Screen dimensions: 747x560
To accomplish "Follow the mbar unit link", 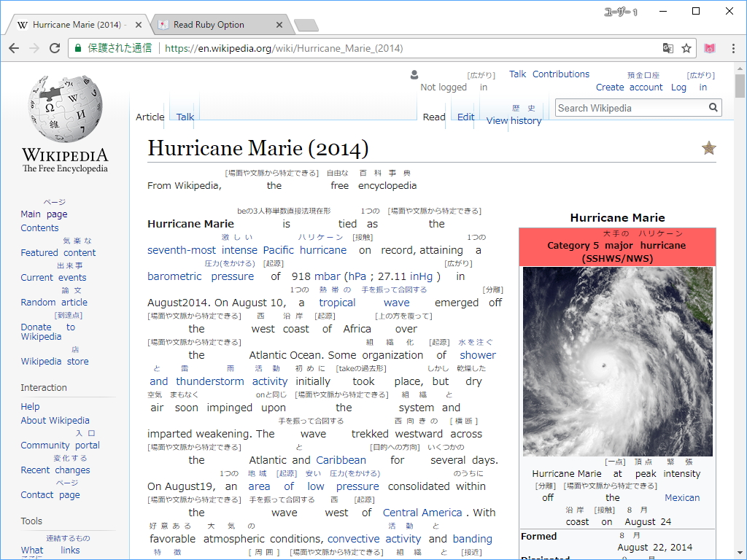I will pyautogui.click(x=328, y=276).
